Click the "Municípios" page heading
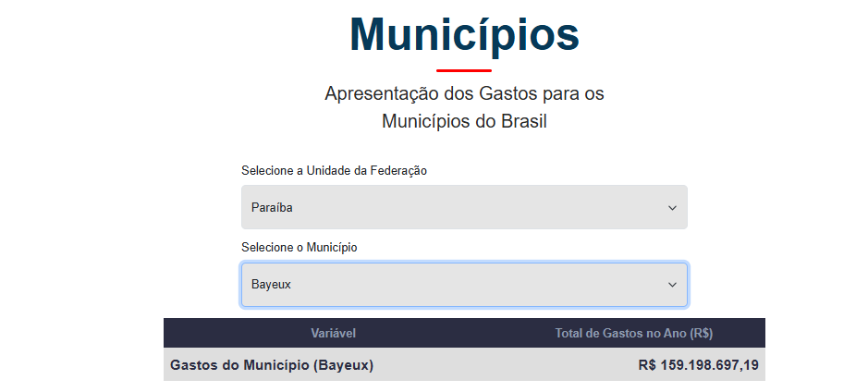This screenshot has width=868, height=392. pos(464,35)
